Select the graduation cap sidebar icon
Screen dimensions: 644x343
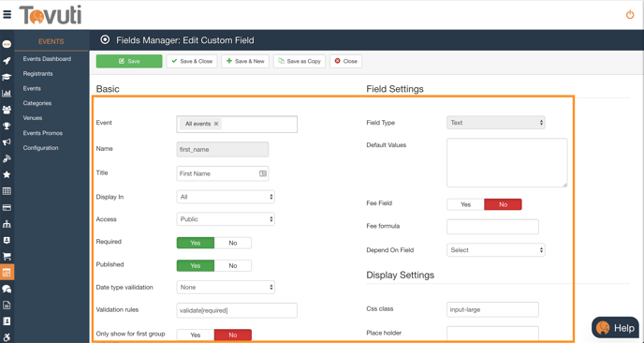pyautogui.click(x=7, y=77)
